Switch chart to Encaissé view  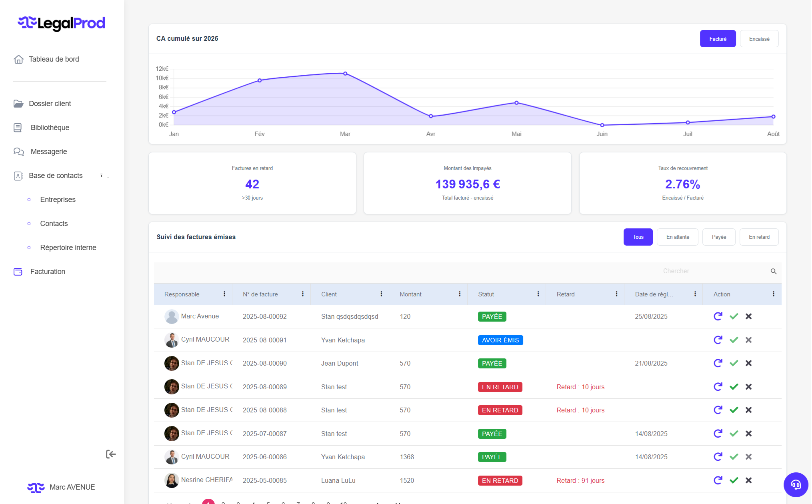click(759, 39)
